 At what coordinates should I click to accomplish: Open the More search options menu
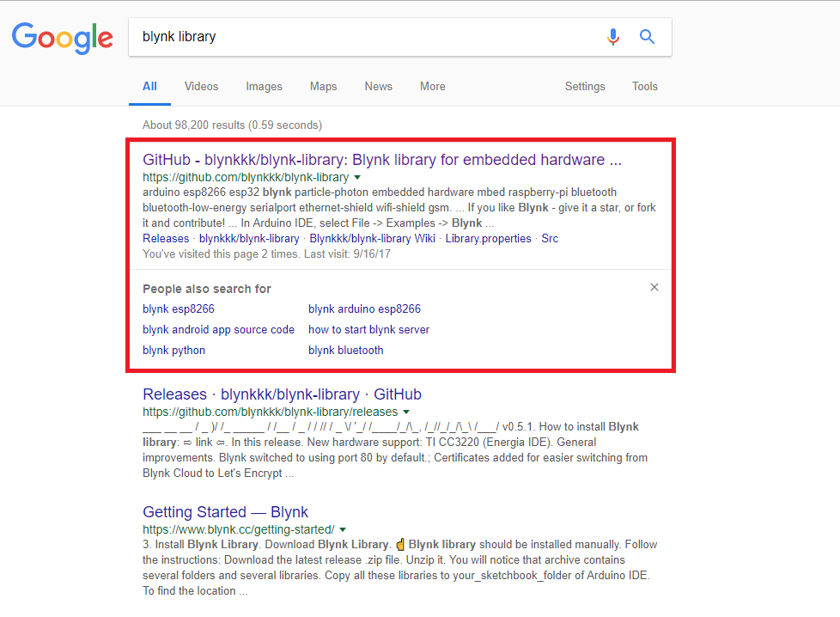(432, 87)
